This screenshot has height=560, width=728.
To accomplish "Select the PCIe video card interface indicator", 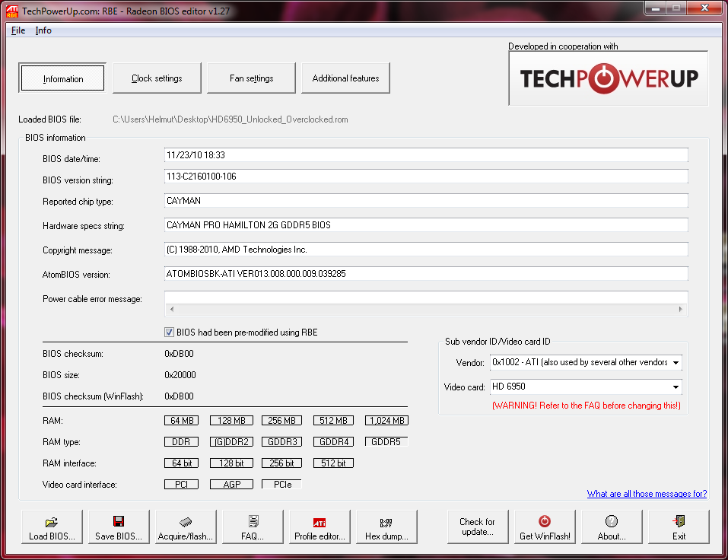I will (x=281, y=485).
